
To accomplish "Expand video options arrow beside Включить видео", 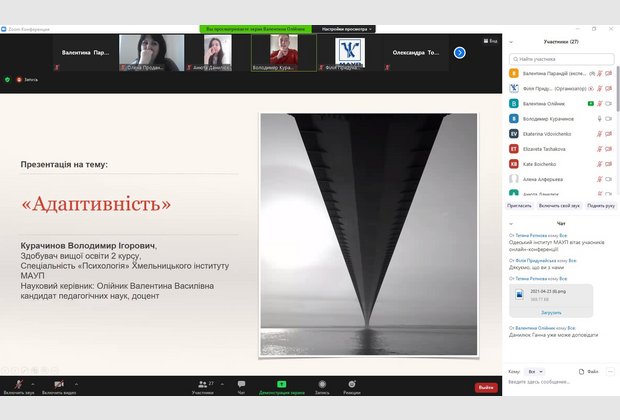I will pyautogui.click(x=75, y=384).
